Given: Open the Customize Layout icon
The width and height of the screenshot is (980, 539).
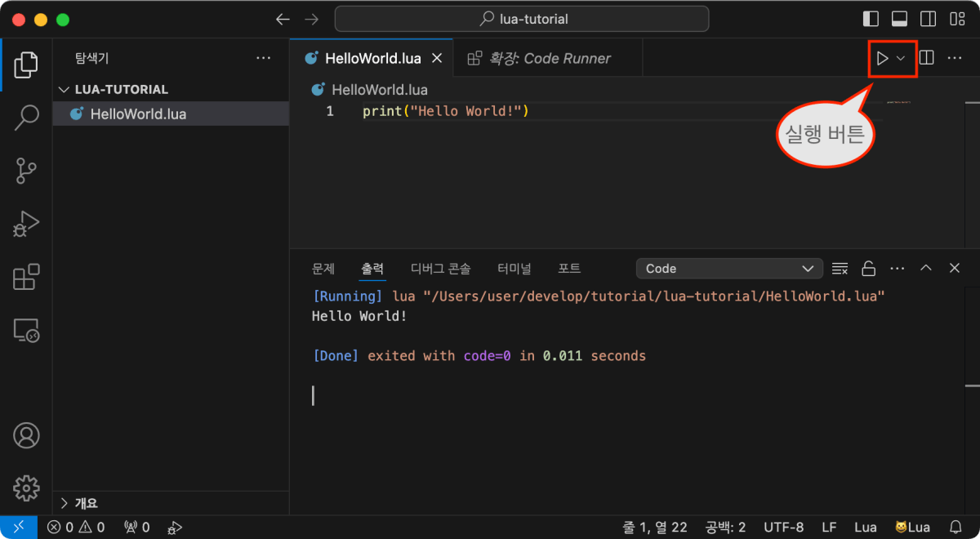Looking at the screenshot, I should 956,19.
